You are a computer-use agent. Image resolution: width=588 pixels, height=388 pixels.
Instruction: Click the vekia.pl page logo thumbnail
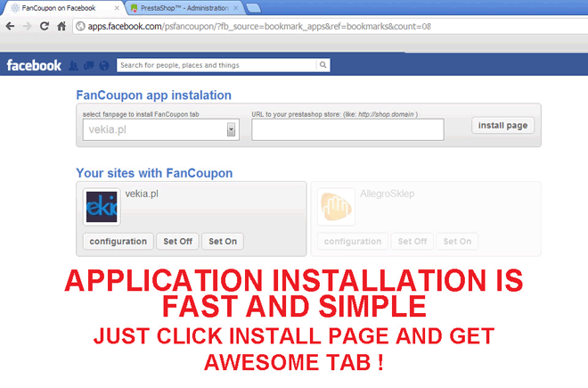pos(102,207)
